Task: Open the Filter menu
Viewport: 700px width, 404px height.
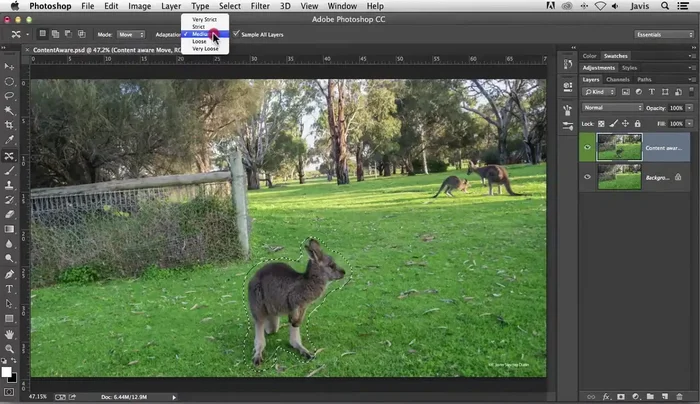Action: pyautogui.click(x=259, y=6)
